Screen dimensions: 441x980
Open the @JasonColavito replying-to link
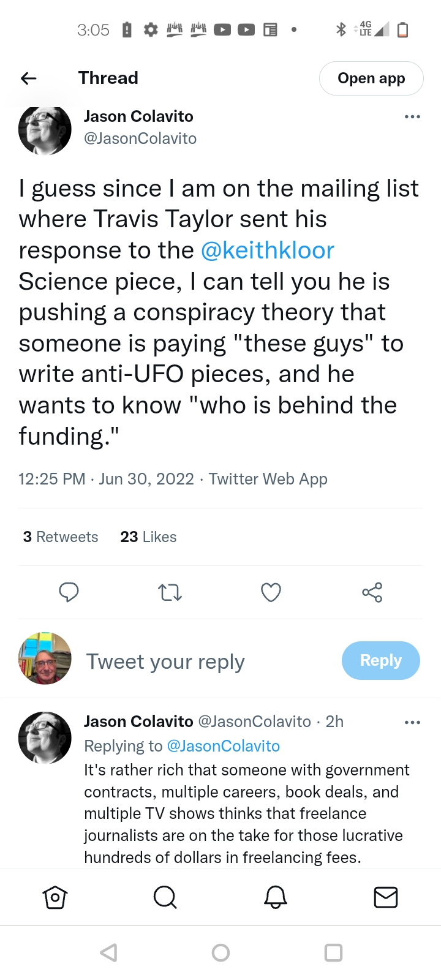point(223,746)
